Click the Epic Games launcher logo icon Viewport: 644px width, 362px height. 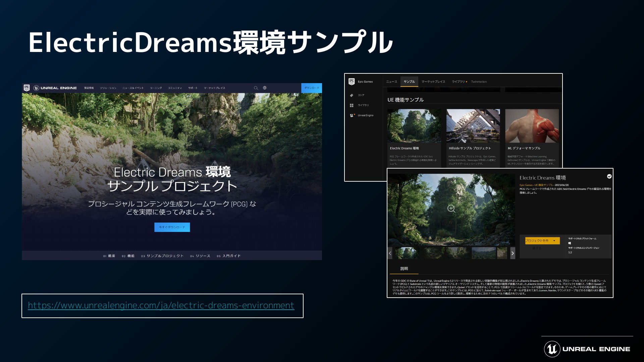[352, 81]
